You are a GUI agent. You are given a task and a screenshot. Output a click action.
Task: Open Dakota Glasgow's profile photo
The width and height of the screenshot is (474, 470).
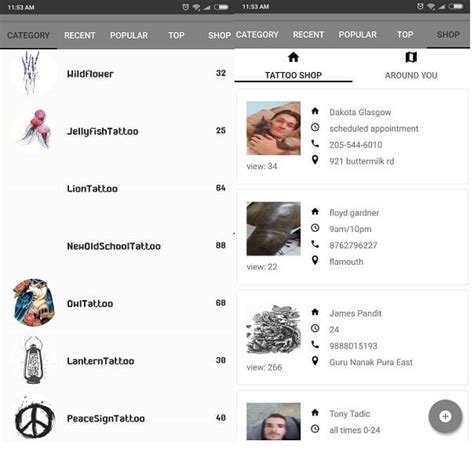point(273,128)
